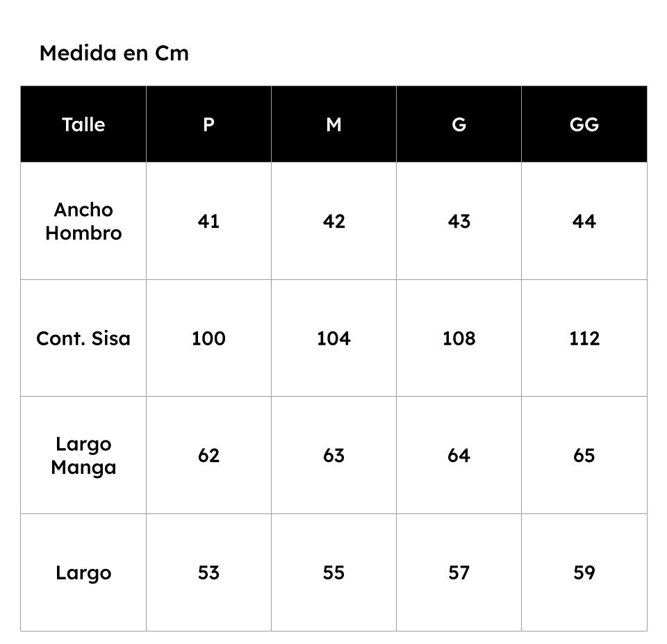Click the Ancho Hombro row label
The width and height of the screenshot is (667, 644).
click(83, 221)
